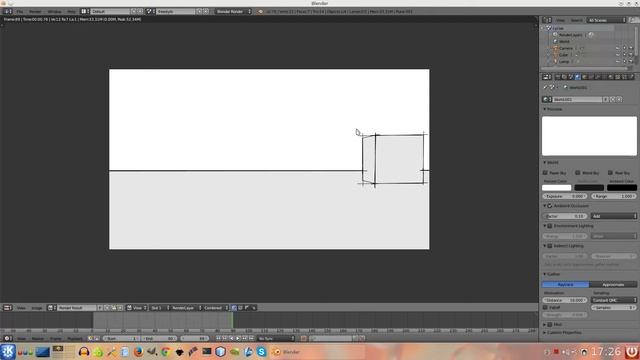
Task: Click the timeline Start frame field
Action: [x=121, y=338]
